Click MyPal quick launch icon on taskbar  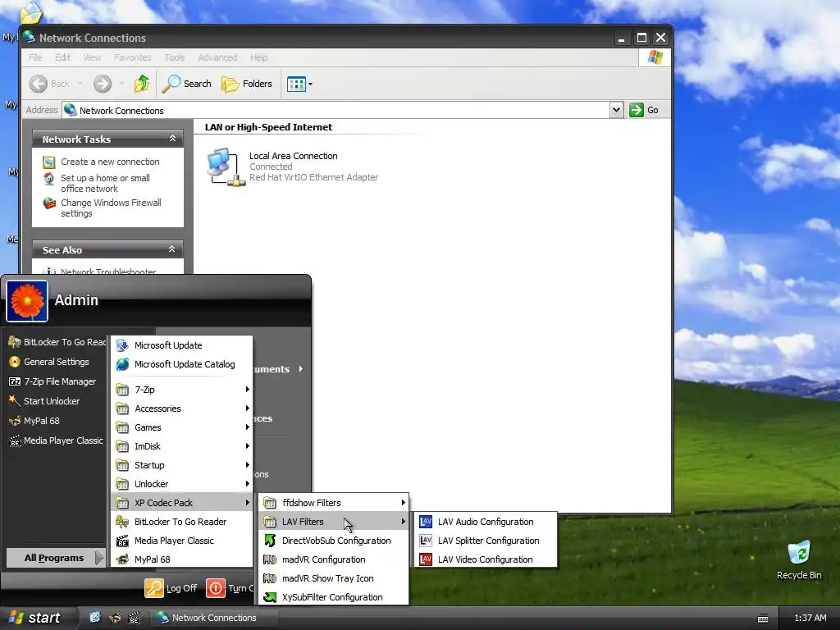[115, 618]
